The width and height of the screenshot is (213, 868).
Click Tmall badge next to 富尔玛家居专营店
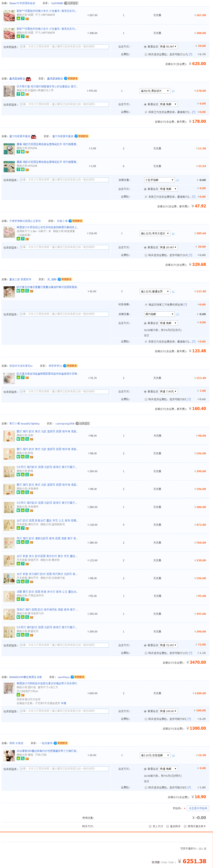pyautogui.click(x=33, y=136)
